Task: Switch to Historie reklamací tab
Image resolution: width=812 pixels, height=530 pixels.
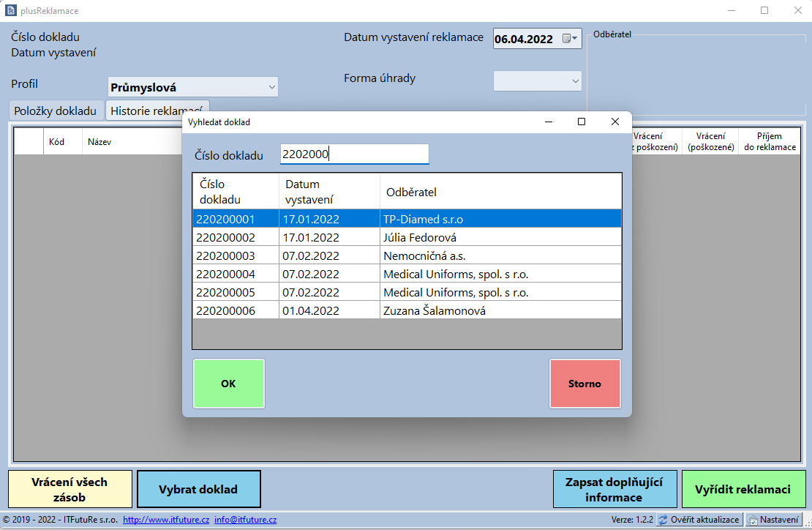Action: (157, 111)
